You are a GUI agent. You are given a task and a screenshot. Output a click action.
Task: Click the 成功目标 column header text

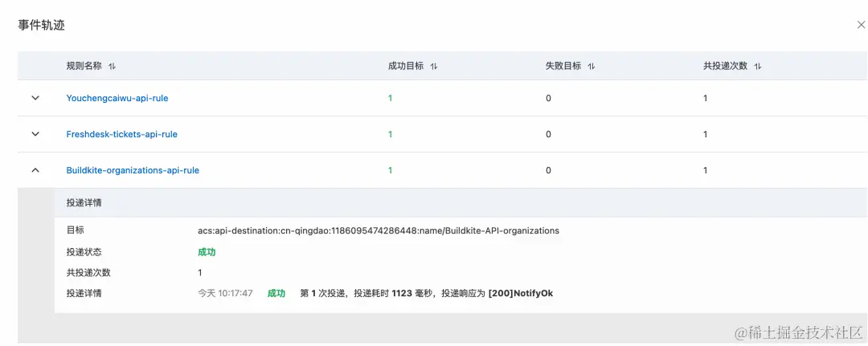coord(406,66)
